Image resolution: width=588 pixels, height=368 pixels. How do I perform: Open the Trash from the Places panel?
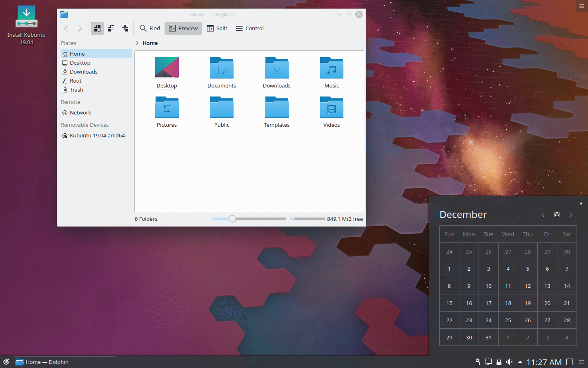coord(76,90)
